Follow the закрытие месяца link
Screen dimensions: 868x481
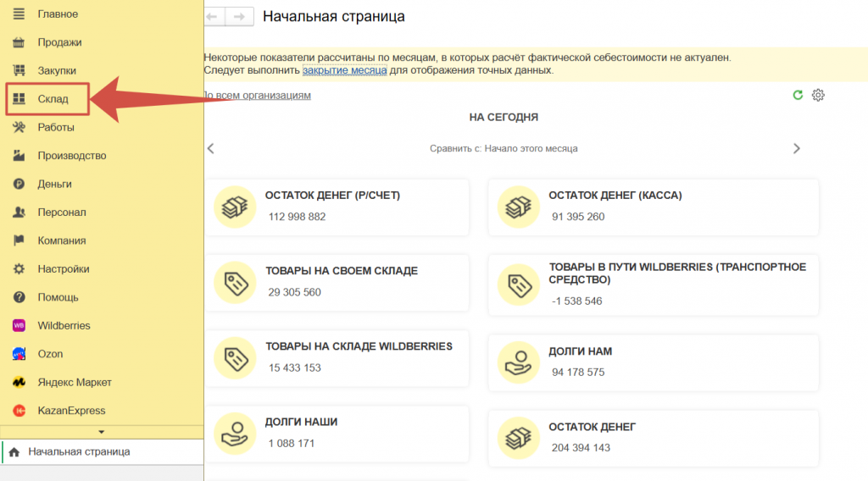(344, 70)
